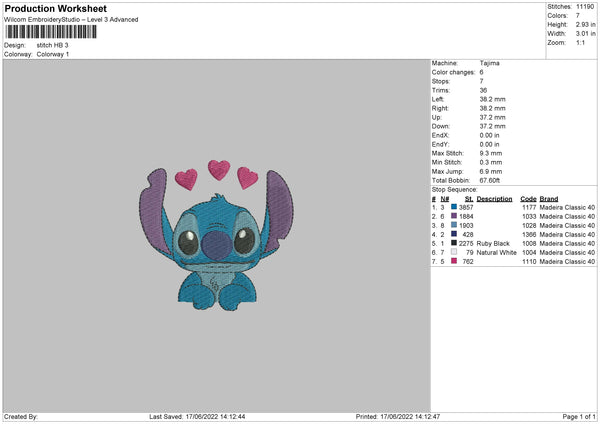Select the purple swatch for stitch count 1884
Viewport: 600px width, 424px height.
click(x=453, y=216)
